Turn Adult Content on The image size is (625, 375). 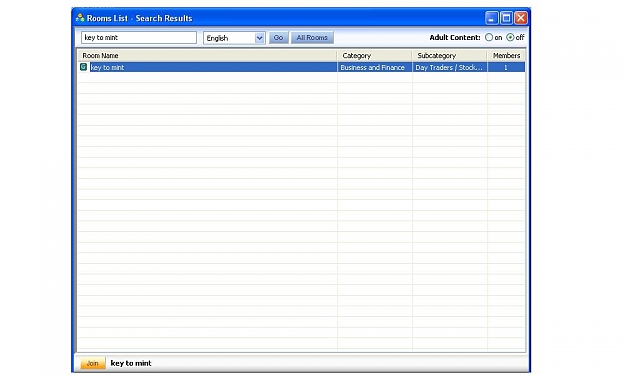(x=489, y=37)
